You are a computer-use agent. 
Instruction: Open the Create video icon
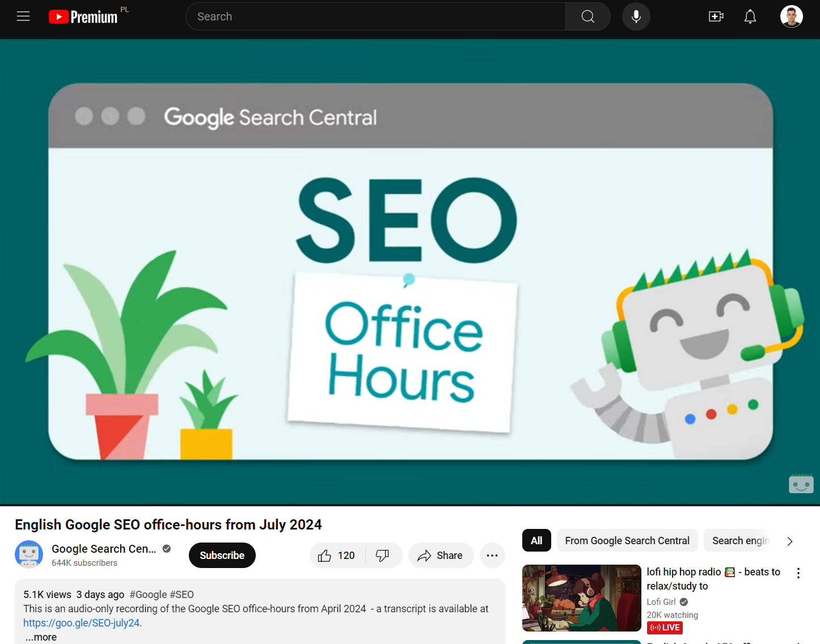[716, 16]
